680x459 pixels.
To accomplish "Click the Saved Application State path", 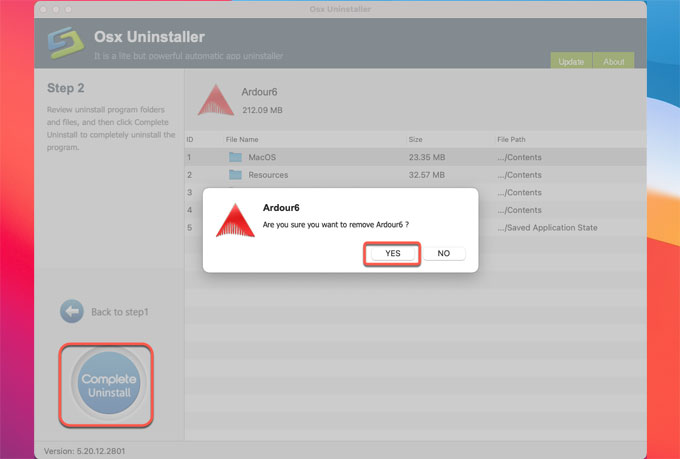I will (x=547, y=228).
